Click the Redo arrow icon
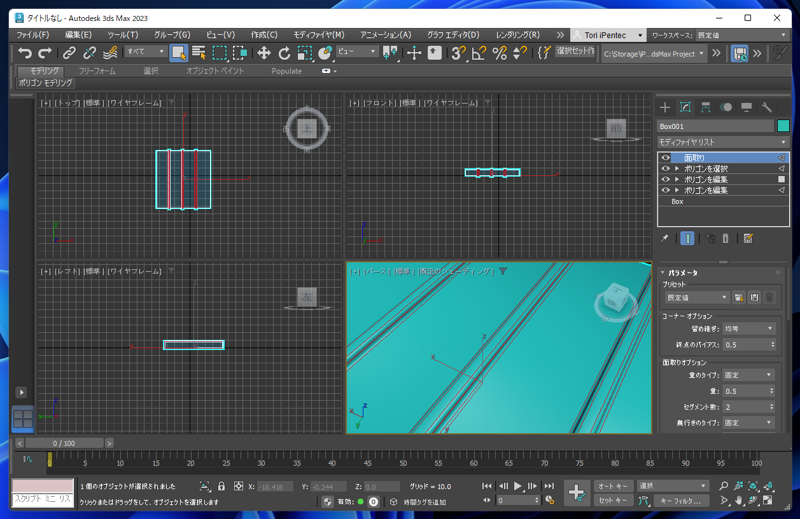Viewport: 800px width, 519px height. [45, 53]
